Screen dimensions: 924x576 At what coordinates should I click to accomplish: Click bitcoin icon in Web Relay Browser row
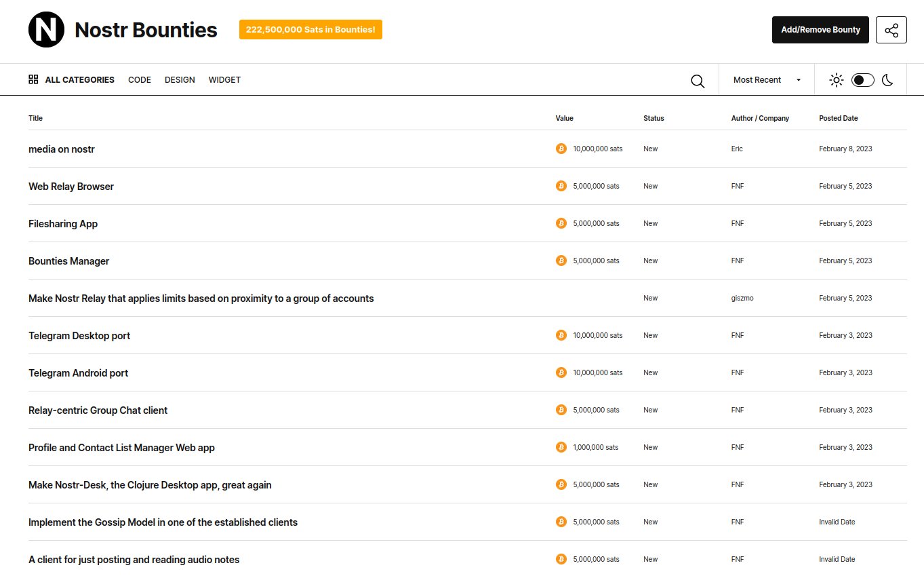561,186
